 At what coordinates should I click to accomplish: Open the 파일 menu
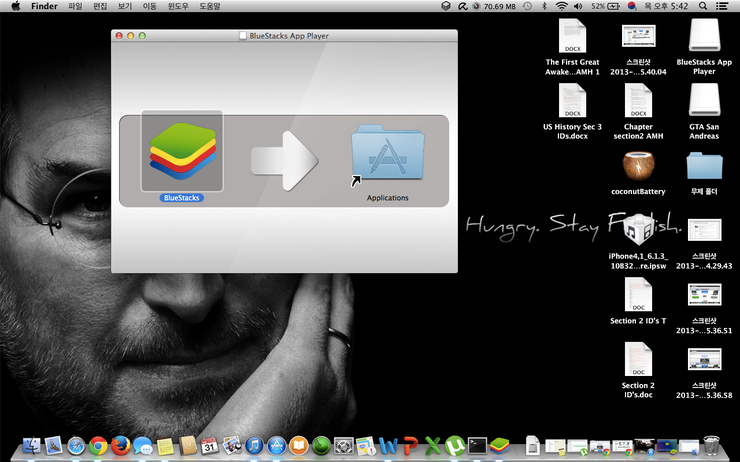[75, 6]
